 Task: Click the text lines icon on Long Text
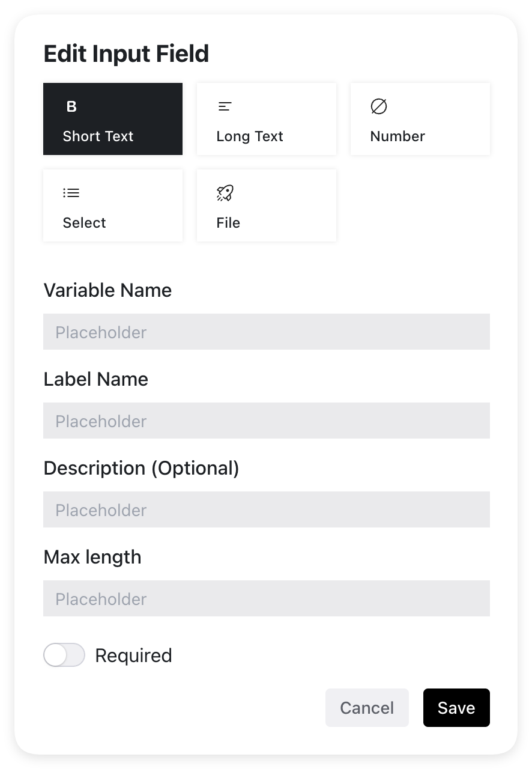[225, 107]
